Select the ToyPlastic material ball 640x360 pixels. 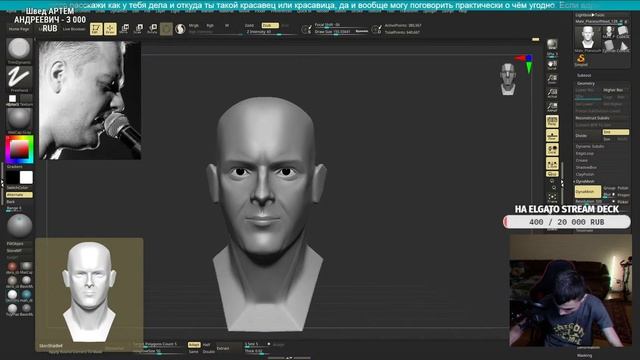coord(12,309)
